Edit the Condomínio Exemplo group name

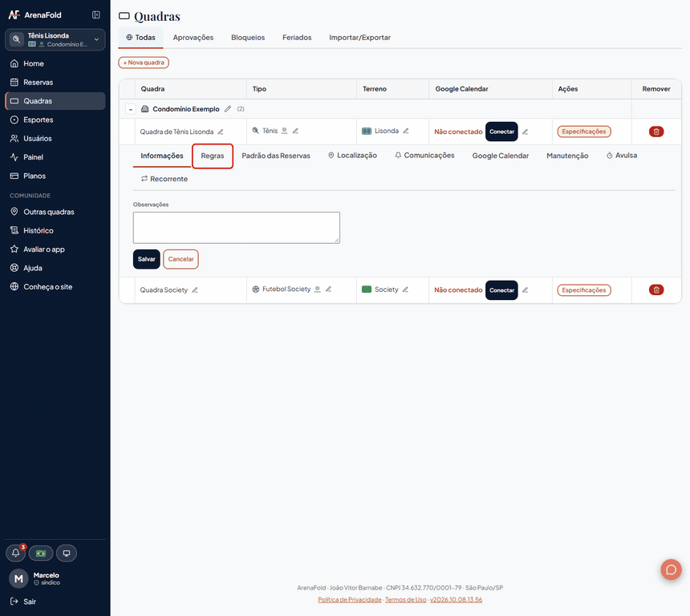[228, 109]
